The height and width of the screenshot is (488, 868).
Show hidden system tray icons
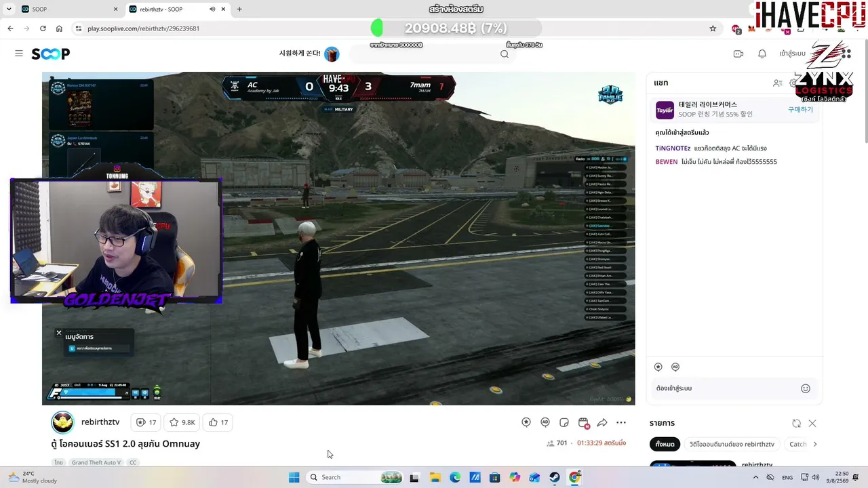tap(757, 477)
